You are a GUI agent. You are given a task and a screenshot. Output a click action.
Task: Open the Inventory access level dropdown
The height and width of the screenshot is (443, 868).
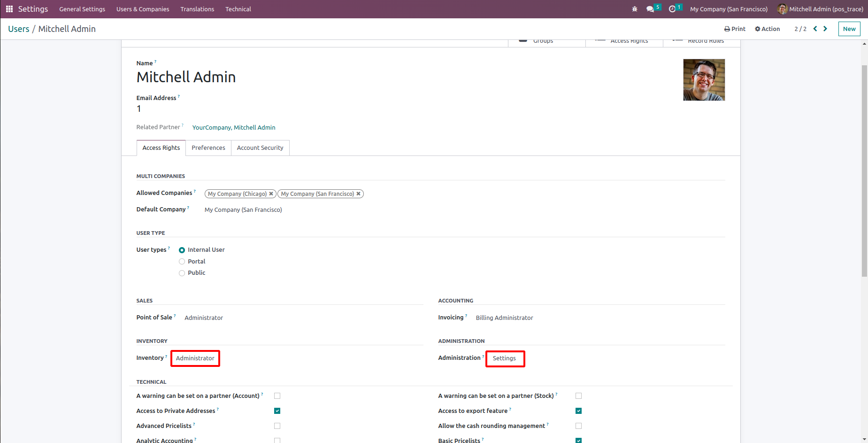pos(195,358)
